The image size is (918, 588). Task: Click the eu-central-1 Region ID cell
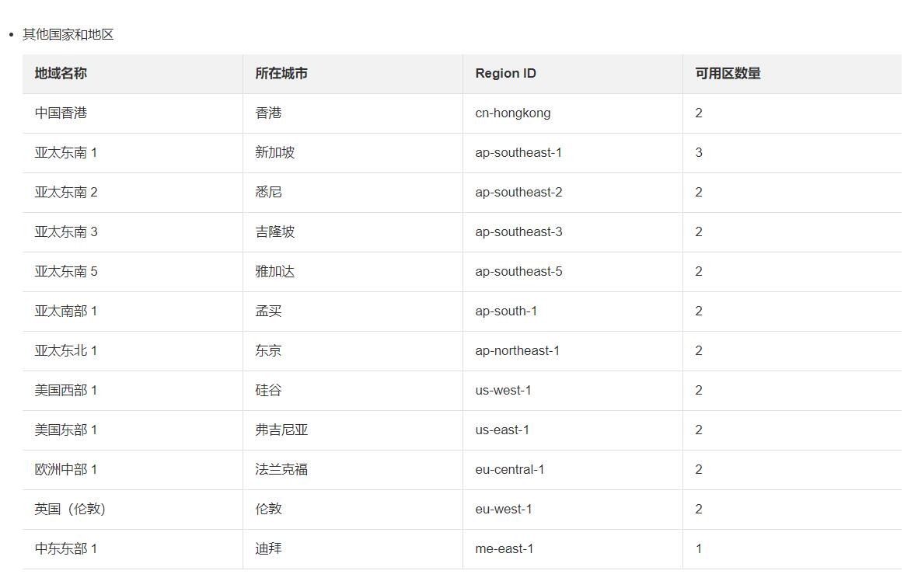click(x=509, y=469)
